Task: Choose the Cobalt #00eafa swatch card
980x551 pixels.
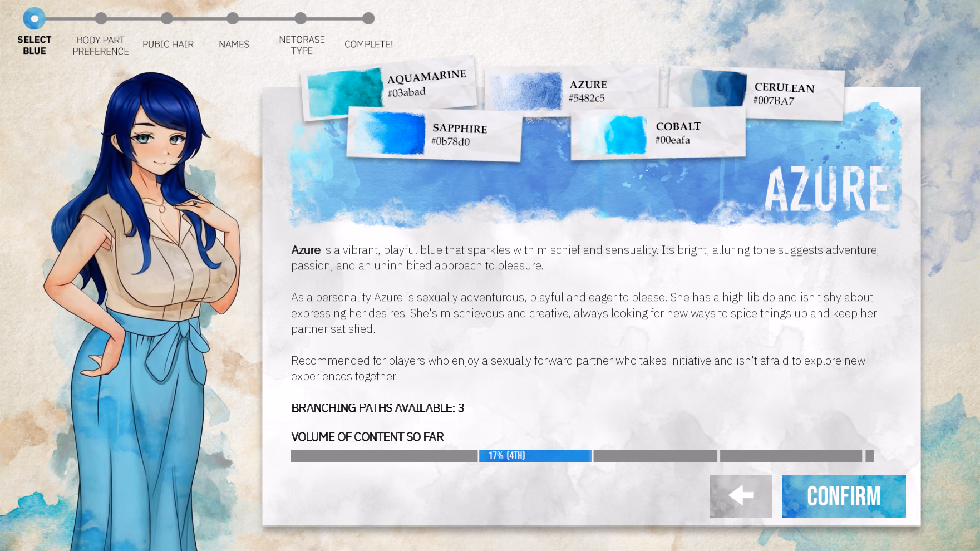Action: [x=658, y=134]
